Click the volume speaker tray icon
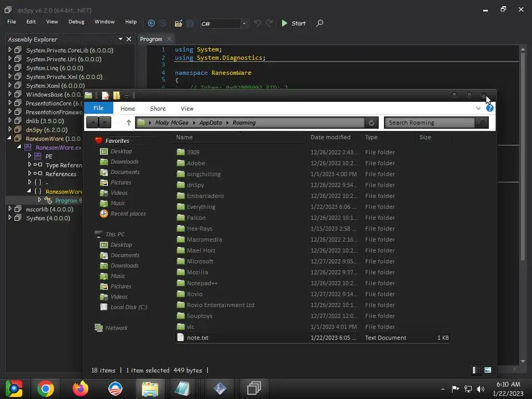The height and width of the screenshot is (399, 532). click(x=481, y=389)
